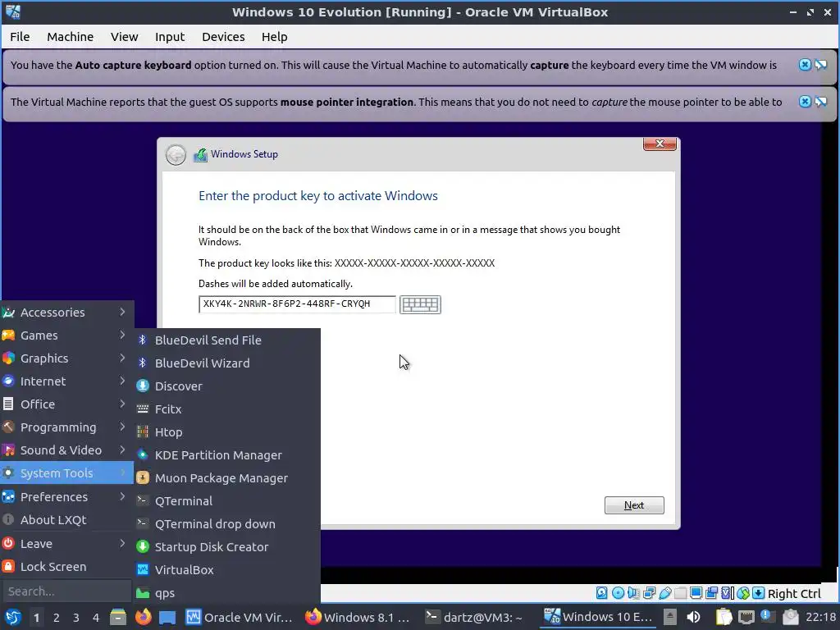840x630 pixels.
Task: Suppress the mouse pointer integration message permanently
Action: pos(820,101)
